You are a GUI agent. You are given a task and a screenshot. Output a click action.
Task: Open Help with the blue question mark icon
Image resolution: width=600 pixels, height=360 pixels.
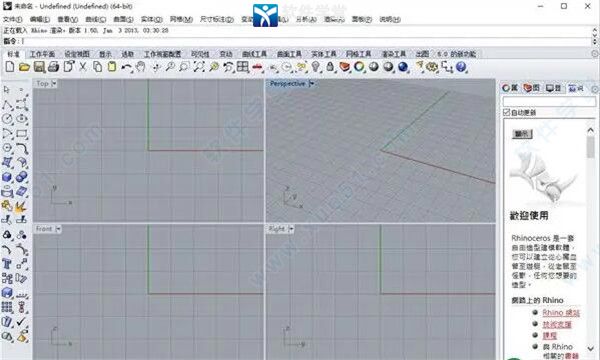click(x=461, y=67)
